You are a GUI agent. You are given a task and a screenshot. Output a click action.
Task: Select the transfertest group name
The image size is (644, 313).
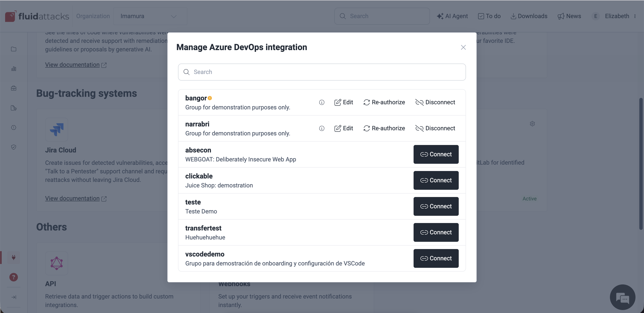[203, 228]
